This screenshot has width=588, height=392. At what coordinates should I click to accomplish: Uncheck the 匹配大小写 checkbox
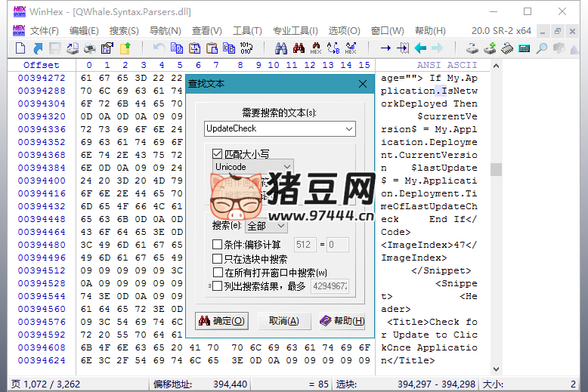pos(218,153)
